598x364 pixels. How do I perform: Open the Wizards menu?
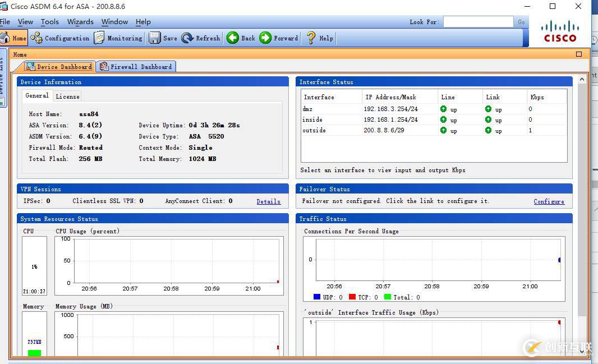click(x=80, y=22)
